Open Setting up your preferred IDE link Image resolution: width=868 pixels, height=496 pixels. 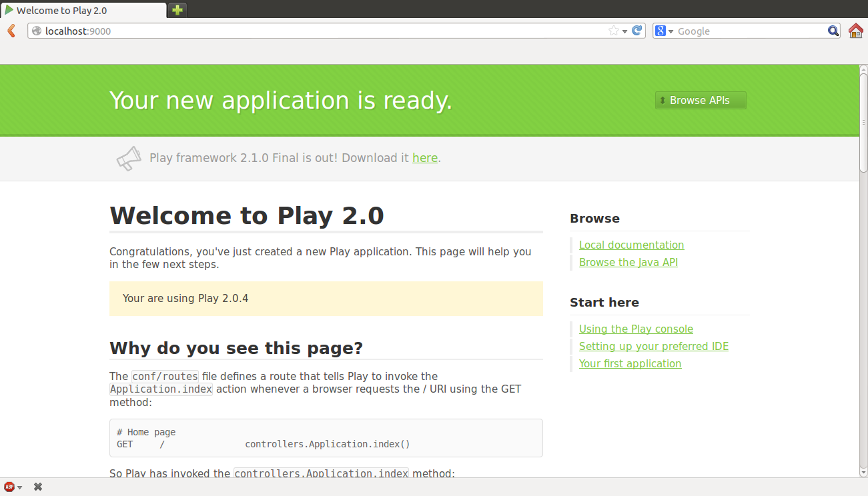click(653, 346)
